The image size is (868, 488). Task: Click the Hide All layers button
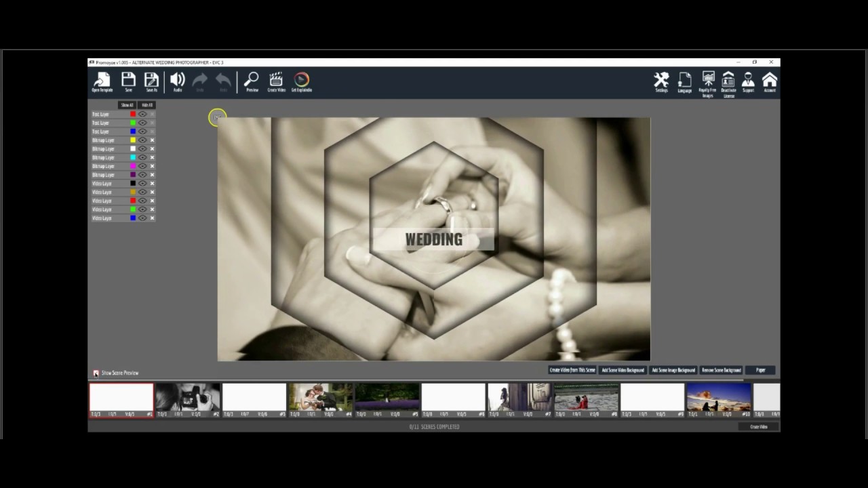147,105
